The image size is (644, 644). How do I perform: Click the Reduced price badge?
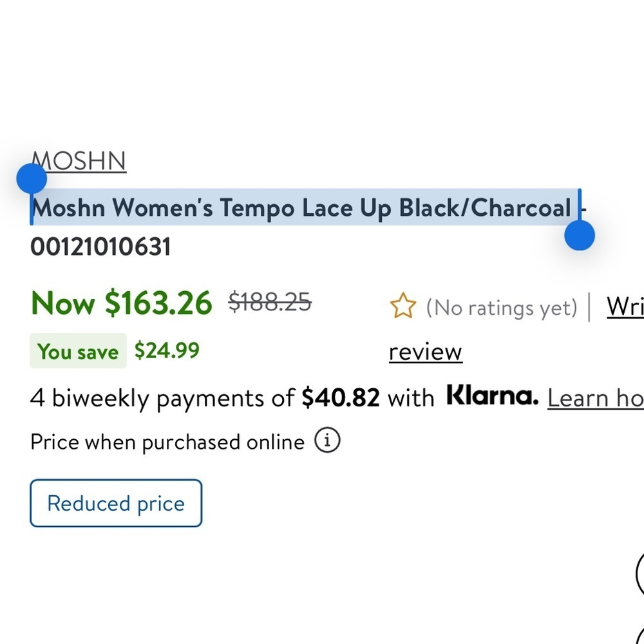(x=116, y=503)
